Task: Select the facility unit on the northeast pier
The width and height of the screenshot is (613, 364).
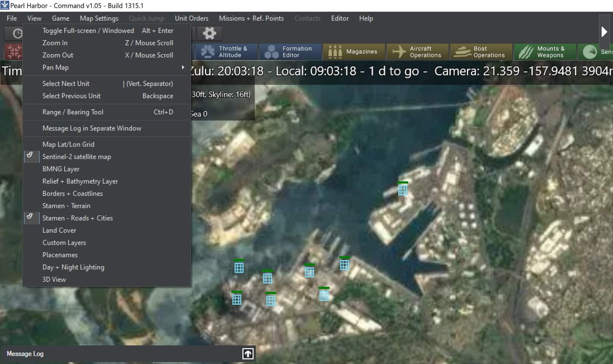Action: 403,189
